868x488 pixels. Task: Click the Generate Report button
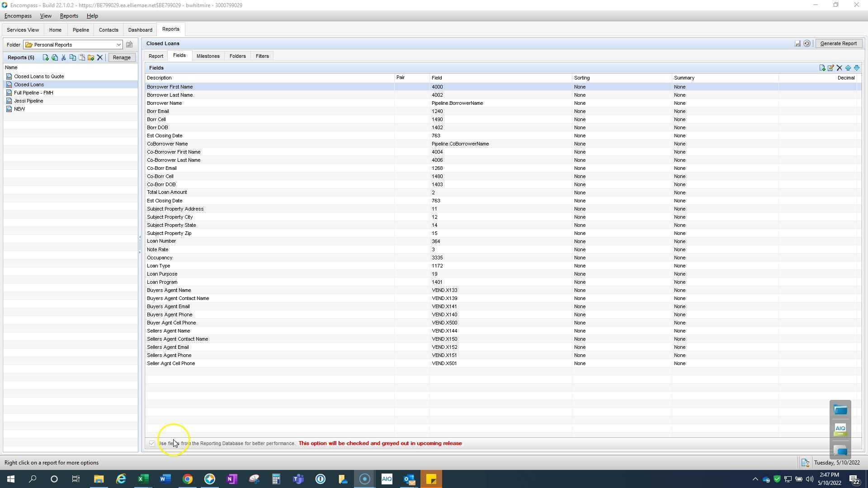pyautogui.click(x=838, y=44)
